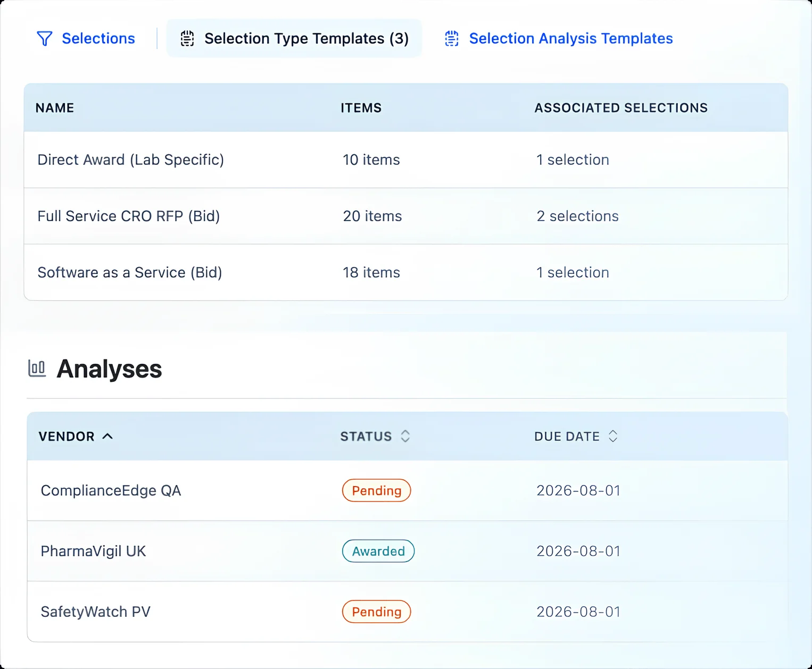The width and height of the screenshot is (812, 669).
Task: Switch to Selection Analysis Templates tab
Action: [x=570, y=38]
